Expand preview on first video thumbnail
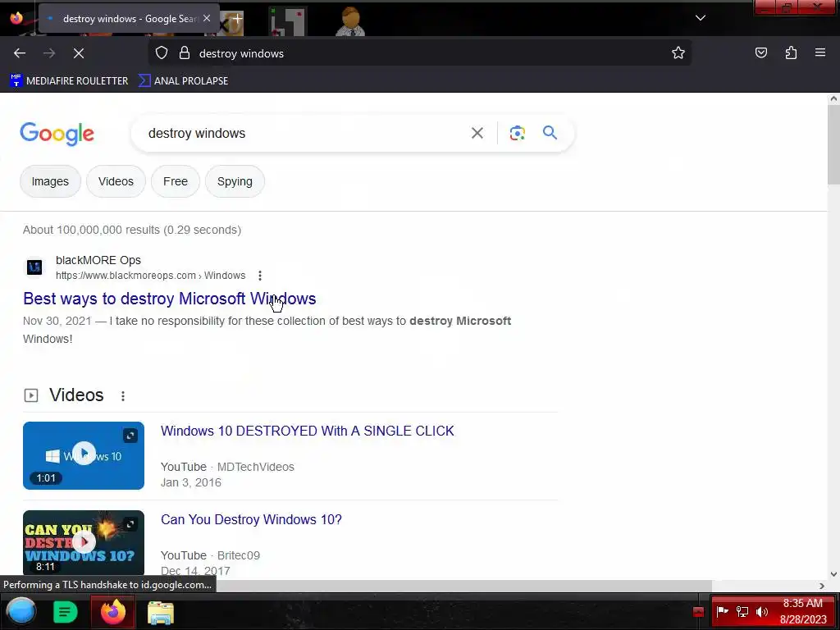This screenshot has width=840, height=630. tap(130, 436)
